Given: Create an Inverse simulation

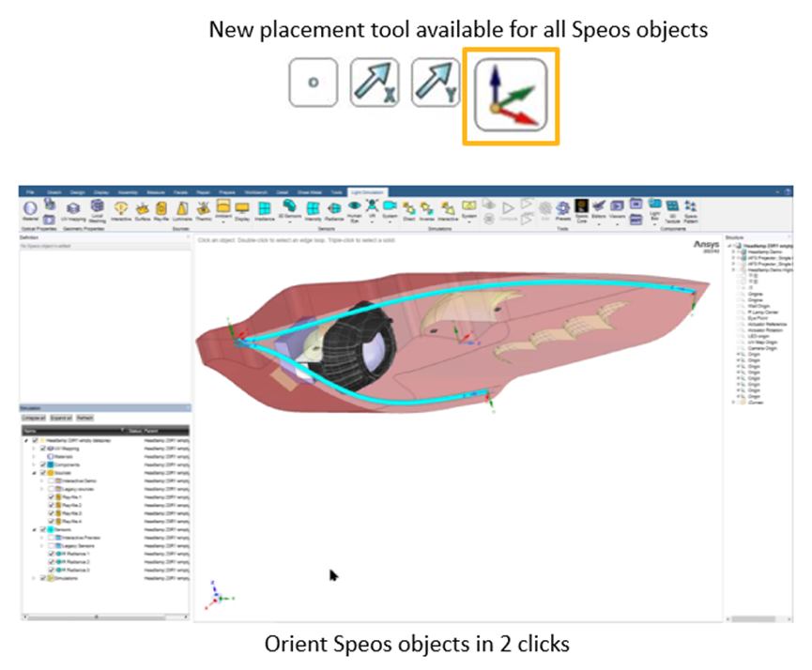Looking at the screenshot, I should coord(427,211).
